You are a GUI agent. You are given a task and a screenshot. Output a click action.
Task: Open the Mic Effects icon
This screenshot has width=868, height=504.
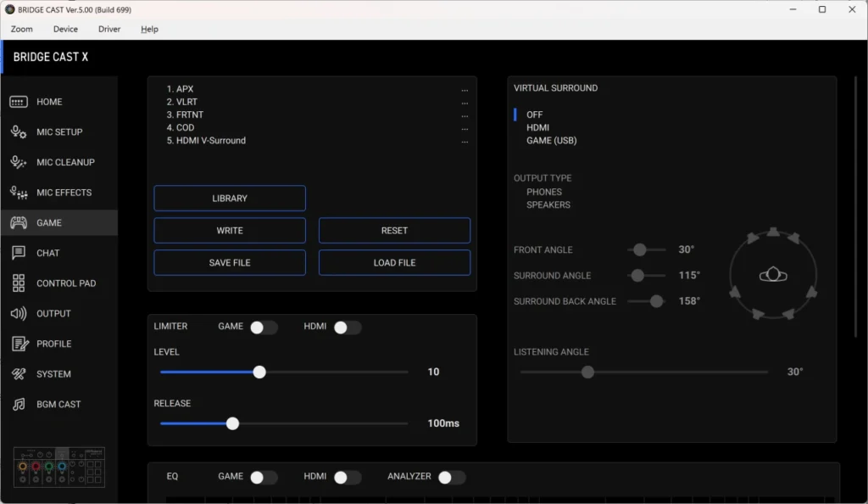point(19,193)
